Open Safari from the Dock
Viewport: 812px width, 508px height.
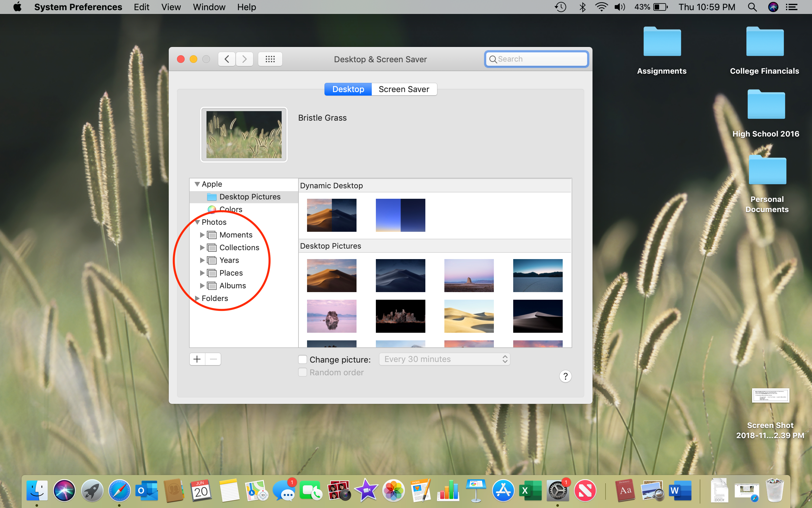119,491
